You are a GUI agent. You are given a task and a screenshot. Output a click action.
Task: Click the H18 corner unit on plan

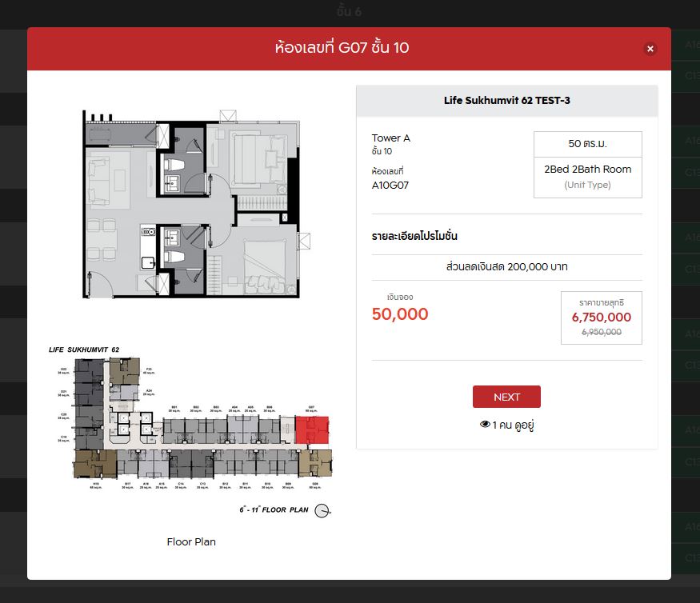coord(94,464)
